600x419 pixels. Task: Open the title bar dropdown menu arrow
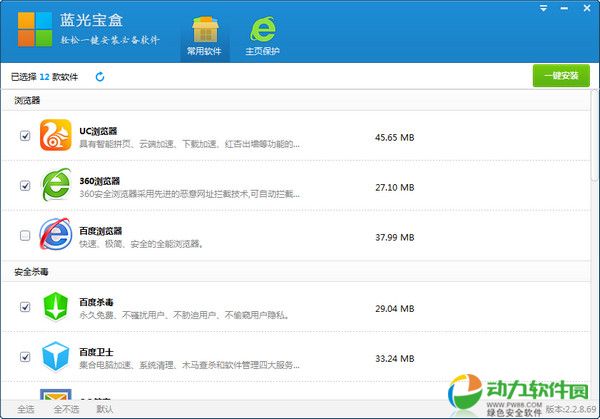[544, 8]
